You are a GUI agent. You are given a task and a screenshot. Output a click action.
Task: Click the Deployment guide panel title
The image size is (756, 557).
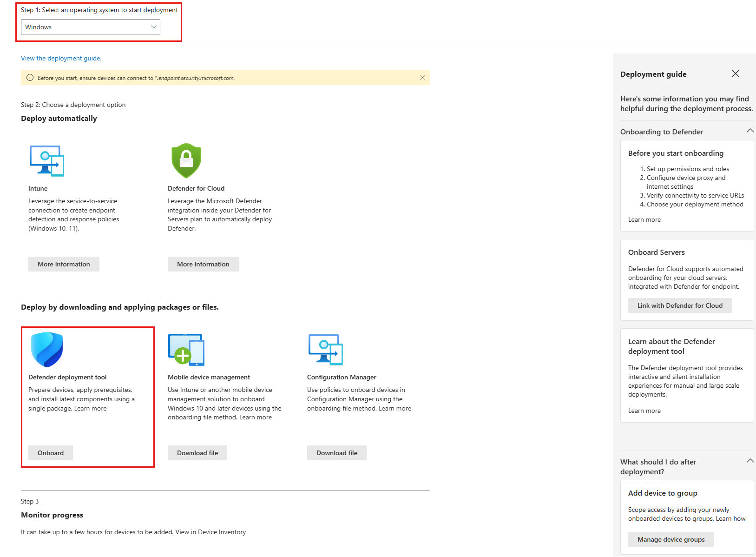pyautogui.click(x=653, y=74)
